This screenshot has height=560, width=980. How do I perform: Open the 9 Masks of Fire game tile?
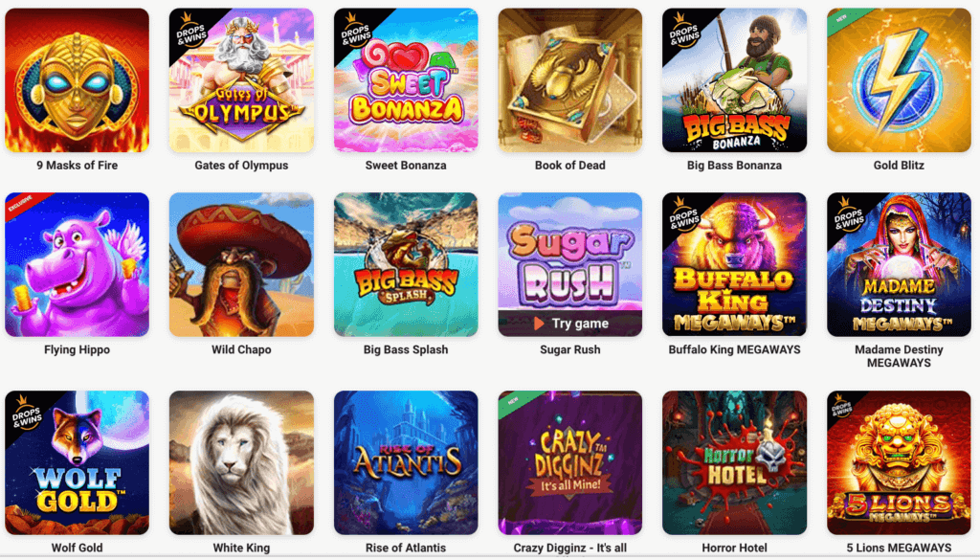click(77, 80)
